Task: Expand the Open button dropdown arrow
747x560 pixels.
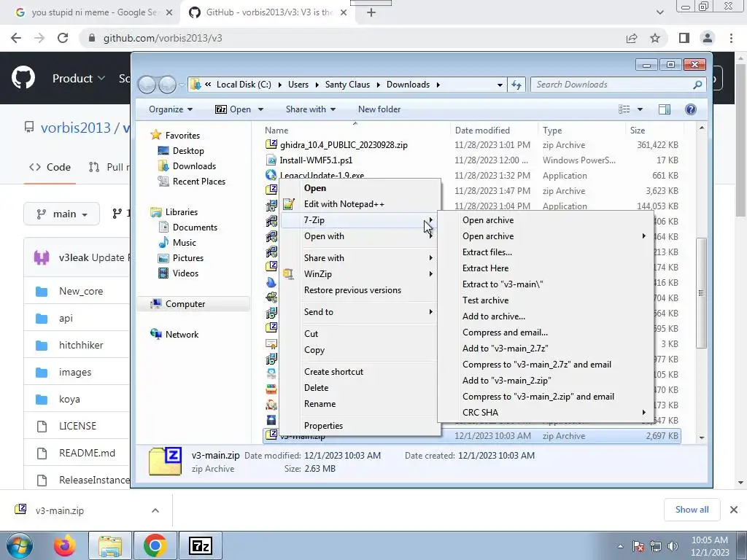Action: [260, 109]
